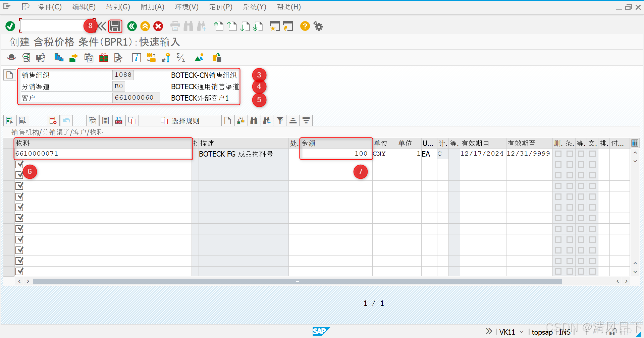Screen dimensions: 644x338
Task: Click the sort descending button in table toolbar
Action: [x=306, y=120]
